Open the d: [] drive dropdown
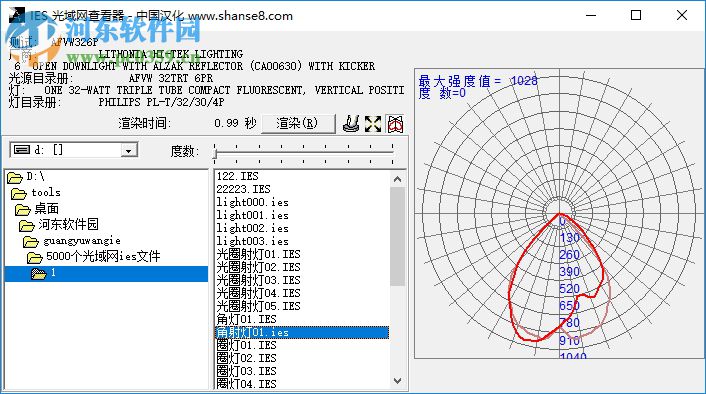Viewport: 706px width, 394px height. point(129,150)
